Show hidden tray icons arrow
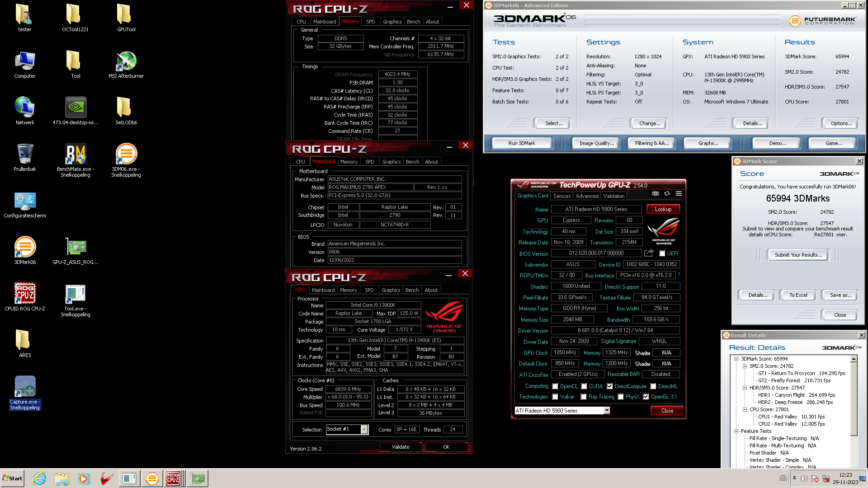This screenshot has height=488, width=868. point(794,478)
